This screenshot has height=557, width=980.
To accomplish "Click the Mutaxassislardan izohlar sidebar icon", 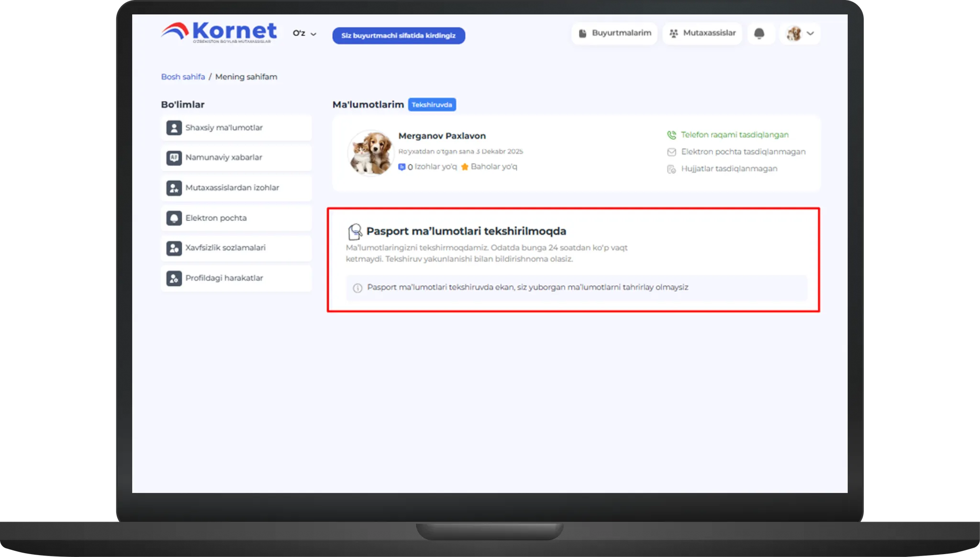I will 174,188.
